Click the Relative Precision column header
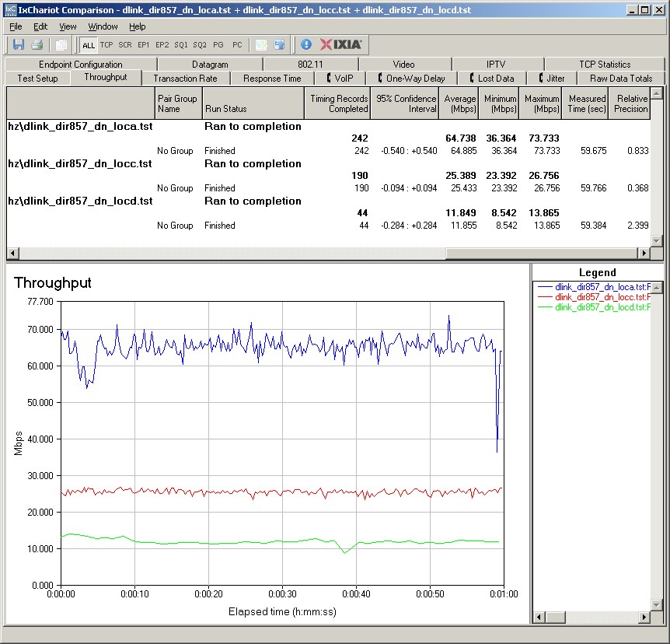 (630, 103)
